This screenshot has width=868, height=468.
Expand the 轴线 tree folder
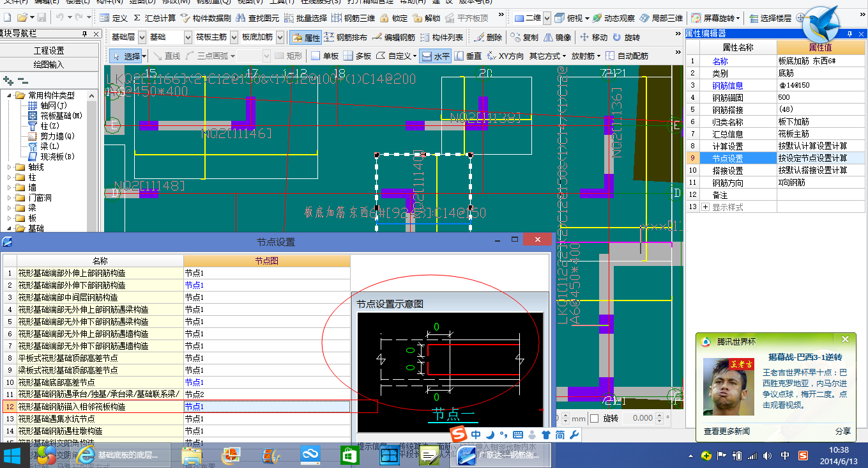point(10,167)
